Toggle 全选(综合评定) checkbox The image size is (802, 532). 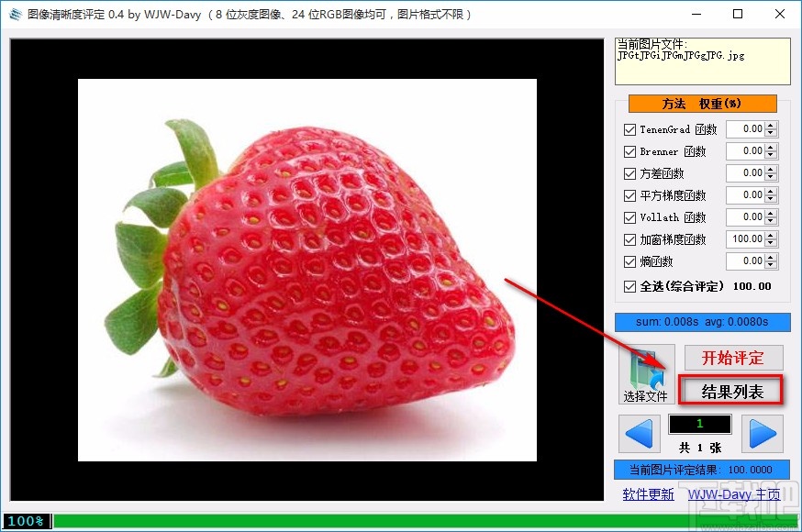629,287
